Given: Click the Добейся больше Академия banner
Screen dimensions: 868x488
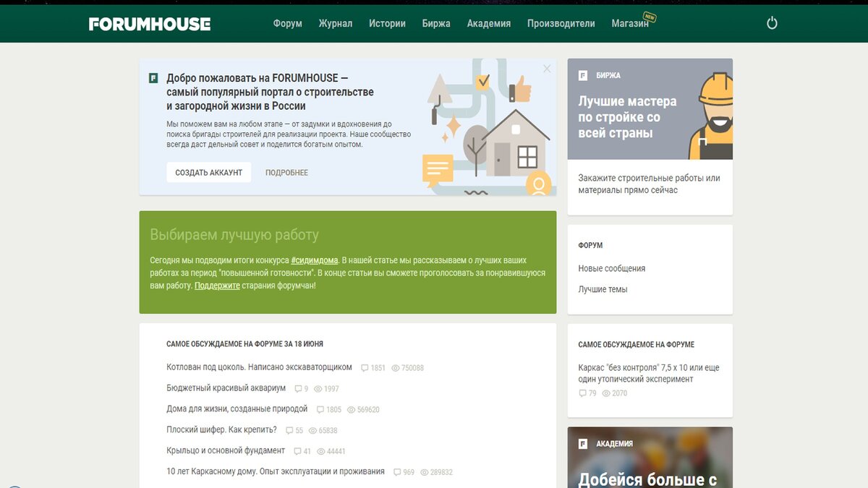Looking at the screenshot, I should tap(650, 458).
